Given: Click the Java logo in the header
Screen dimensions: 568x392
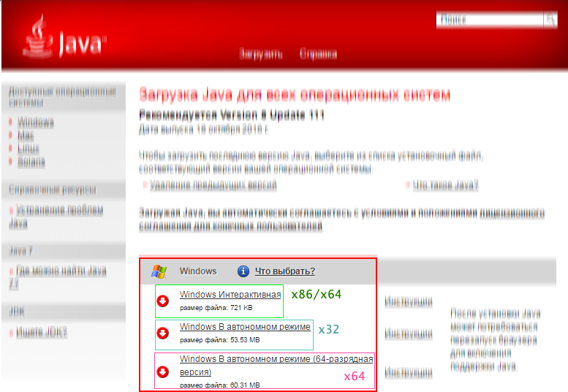Looking at the screenshot, I should [x=64, y=38].
